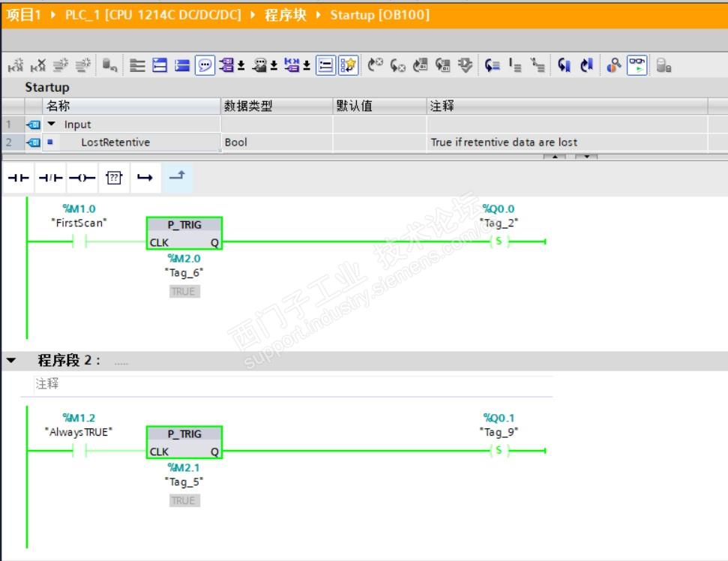Click the block-with-checkmark toolbar icon
The height and width of the screenshot is (561, 728).
(x=465, y=65)
